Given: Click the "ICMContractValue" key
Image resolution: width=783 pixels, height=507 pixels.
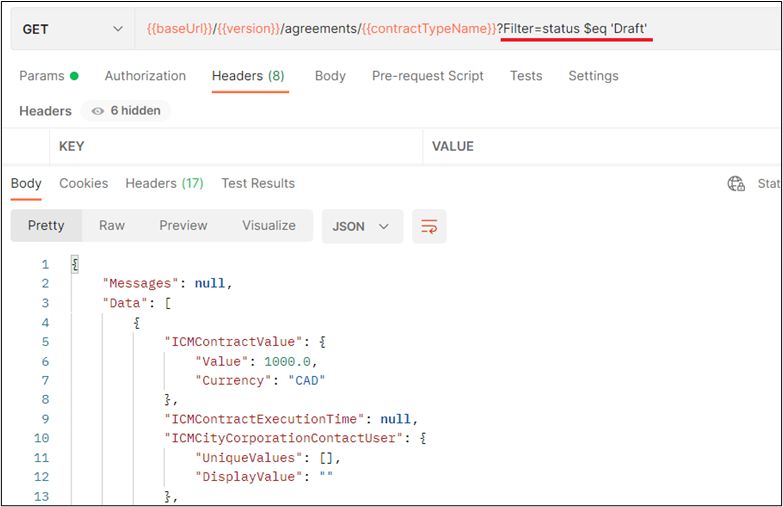Looking at the screenshot, I should (x=233, y=342).
